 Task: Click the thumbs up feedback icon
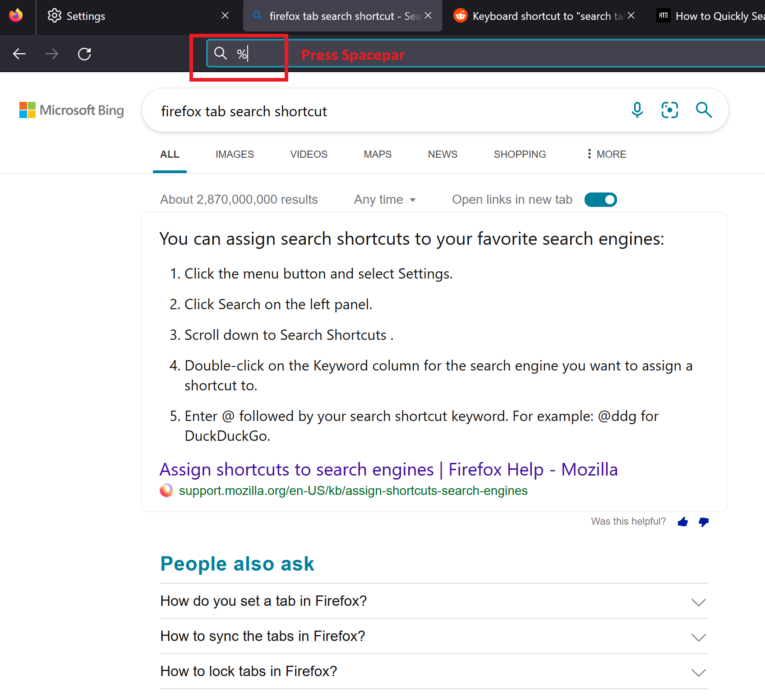click(x=682, y=522)
